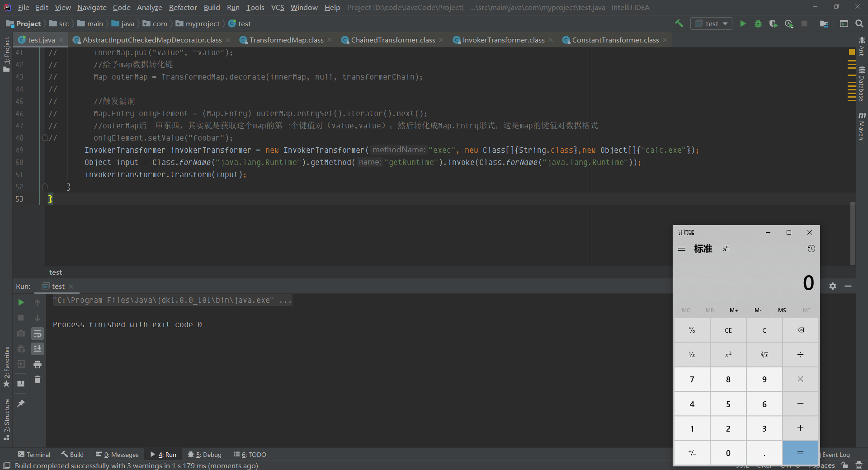Click Calculator CE button
Screen dimensions: 868x470
pyautogui.click(x=728, y=330)
